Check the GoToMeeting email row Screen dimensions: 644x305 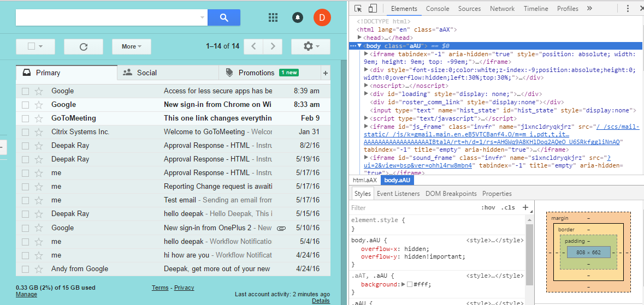point(26,118)
